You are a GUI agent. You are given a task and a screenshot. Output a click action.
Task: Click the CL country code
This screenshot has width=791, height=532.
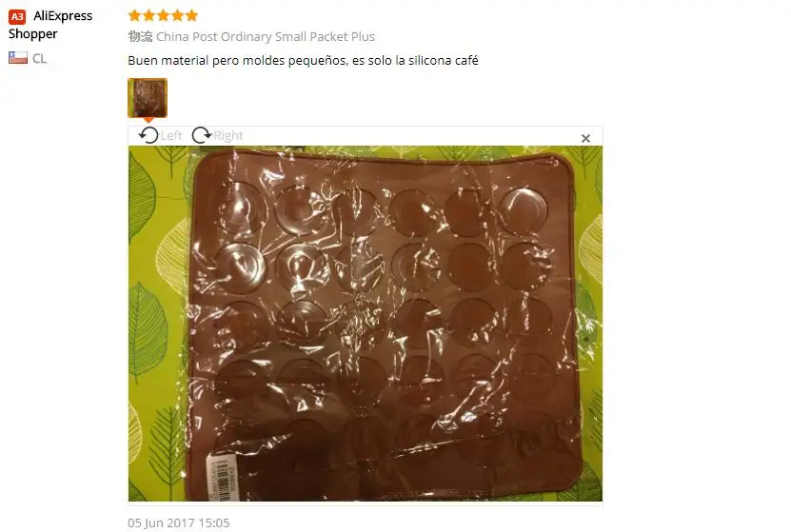tap(39, 58)
